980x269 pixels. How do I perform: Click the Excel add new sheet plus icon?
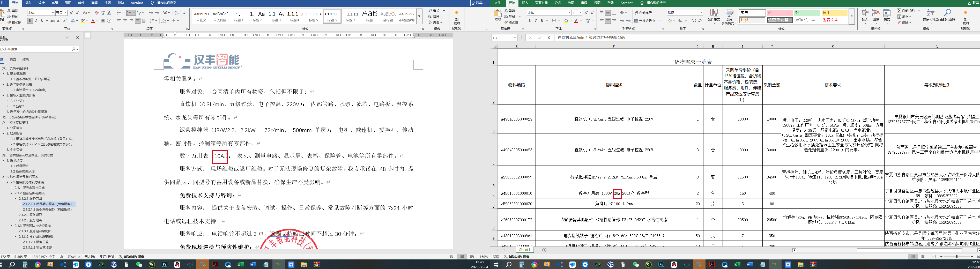[x=544, y=250]
